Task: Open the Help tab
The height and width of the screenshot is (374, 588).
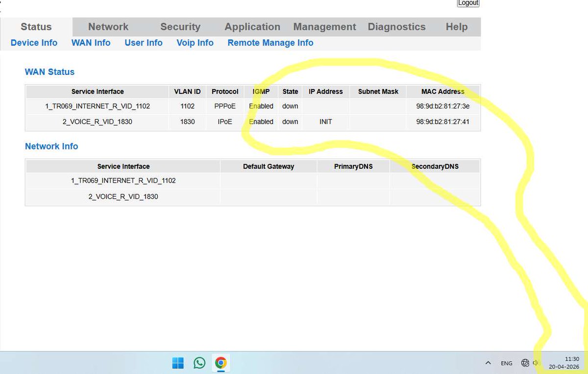Action: (457, 27)
